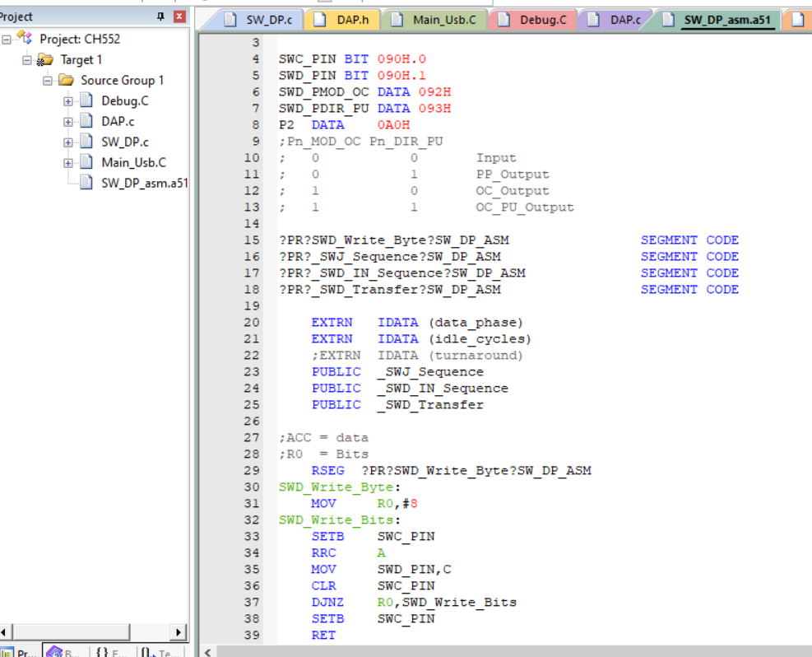Toggle auto-hide pin on the Project window

[x=161, y=17]
